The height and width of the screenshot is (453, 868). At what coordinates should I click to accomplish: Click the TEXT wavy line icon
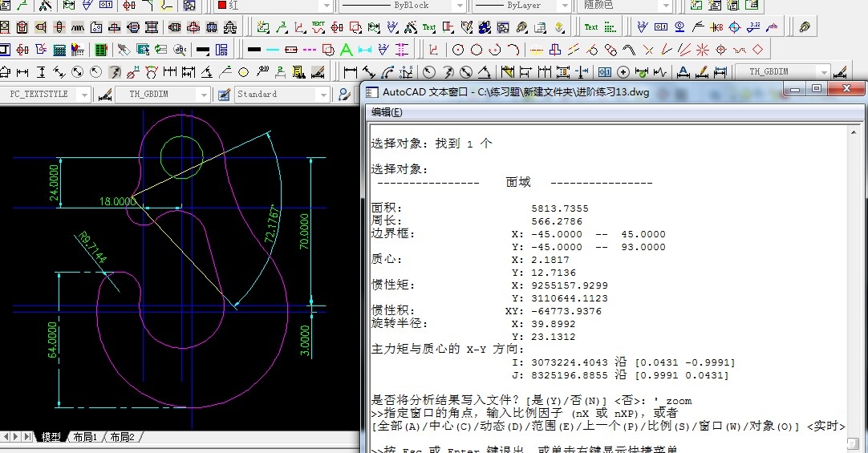point(318,27)
